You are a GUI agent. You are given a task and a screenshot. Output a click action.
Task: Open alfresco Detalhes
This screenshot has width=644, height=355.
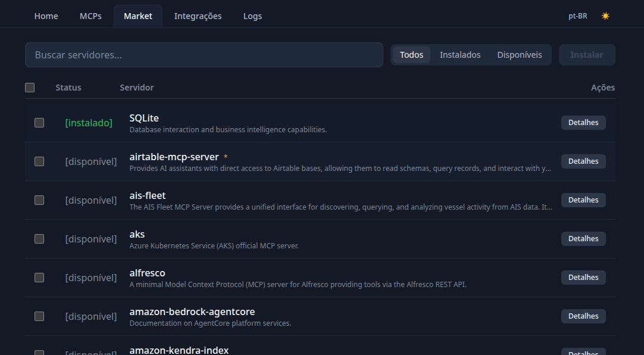pos(583,278)
